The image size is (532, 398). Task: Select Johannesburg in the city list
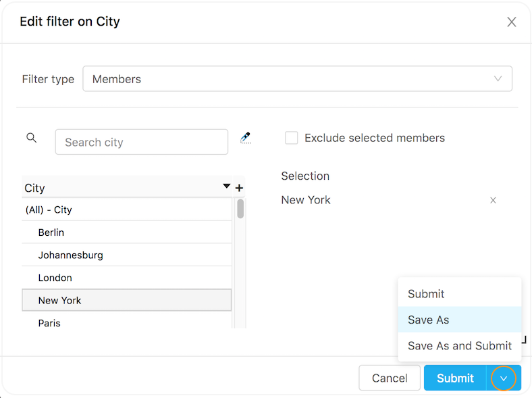70,255
